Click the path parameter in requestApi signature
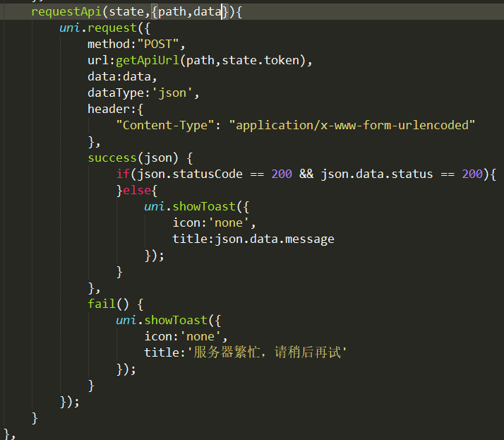Viewport: 504px width, 440px height. [172, 11]
